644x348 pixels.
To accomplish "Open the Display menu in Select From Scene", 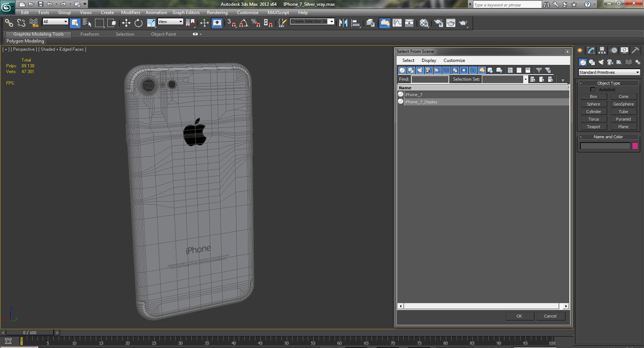I will pyautogui.click(x=429, y=60).
